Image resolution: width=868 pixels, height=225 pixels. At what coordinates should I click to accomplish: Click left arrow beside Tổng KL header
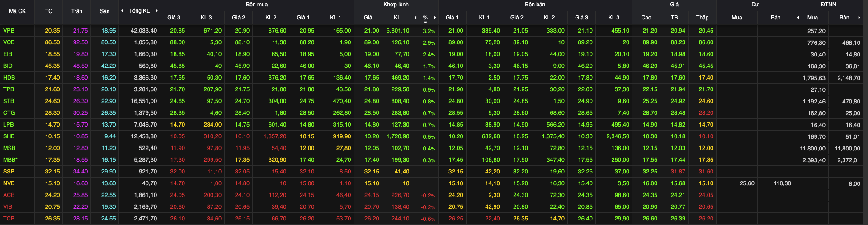coord(122,11)
